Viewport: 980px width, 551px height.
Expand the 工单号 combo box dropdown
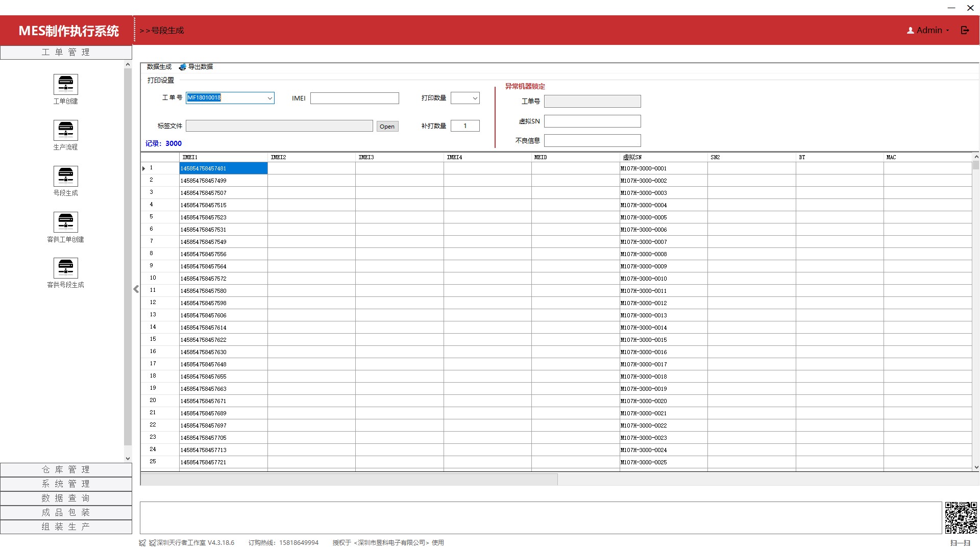(269, 98)
